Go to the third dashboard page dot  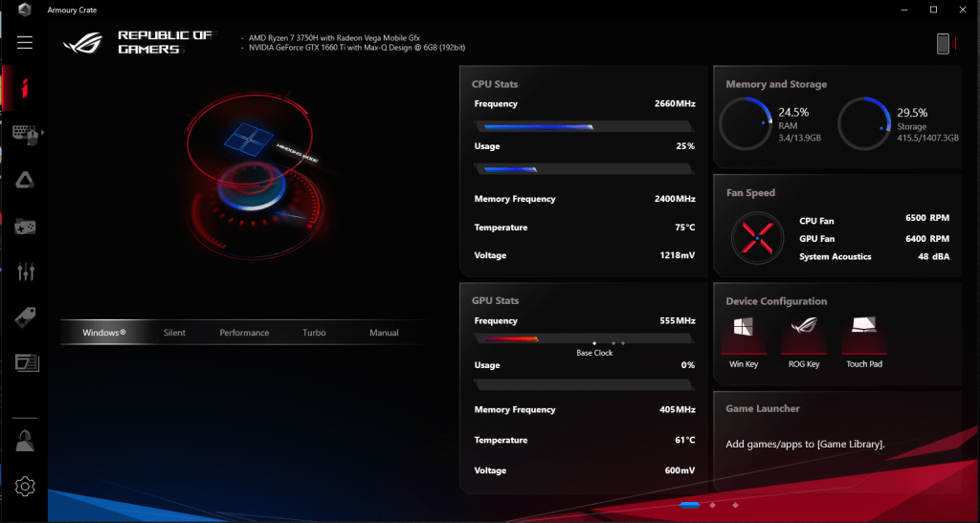click(735, 505)
